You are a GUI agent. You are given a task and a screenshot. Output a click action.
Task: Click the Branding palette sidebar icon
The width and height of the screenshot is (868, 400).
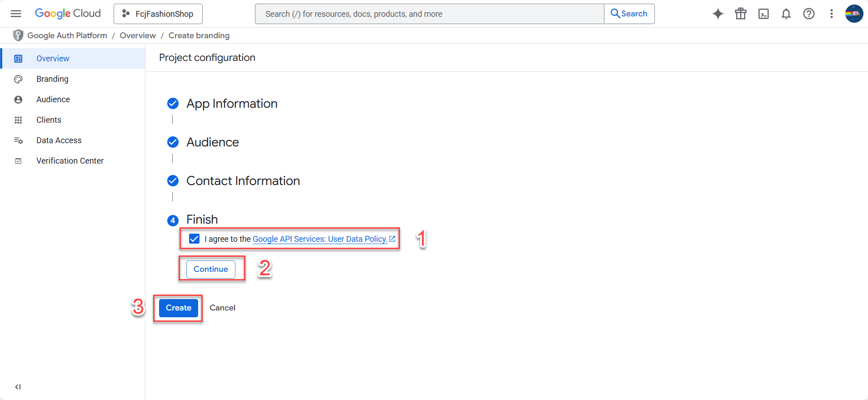(18, 79)
